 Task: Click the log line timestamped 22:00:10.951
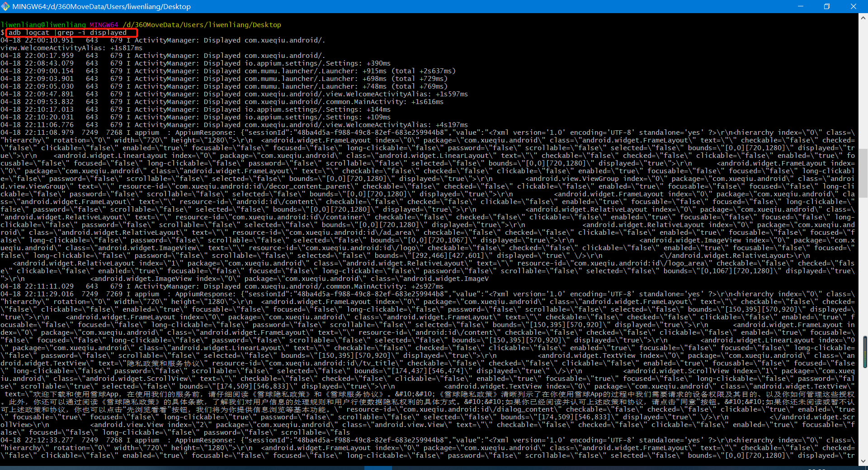(x=163, y=40)
